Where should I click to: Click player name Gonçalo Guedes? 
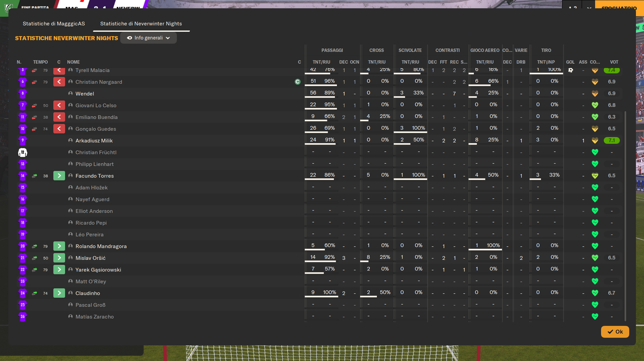pyautogui.click(x=96, y=129)
